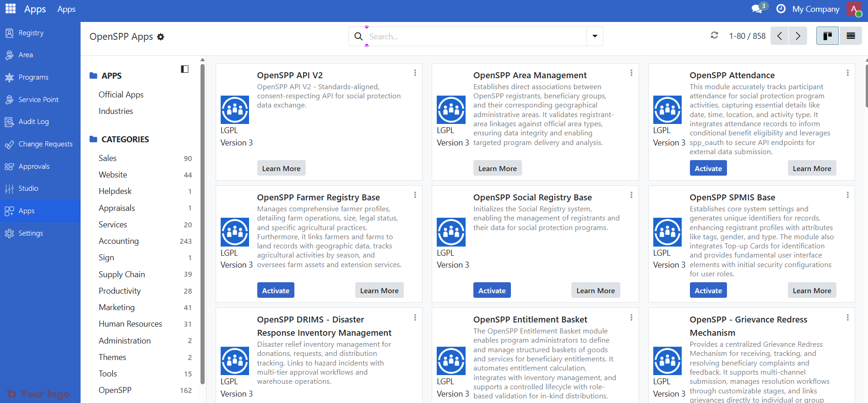Screen dimensions: 868x403
Task: Select the Administration category
Action: coord(145,341)
